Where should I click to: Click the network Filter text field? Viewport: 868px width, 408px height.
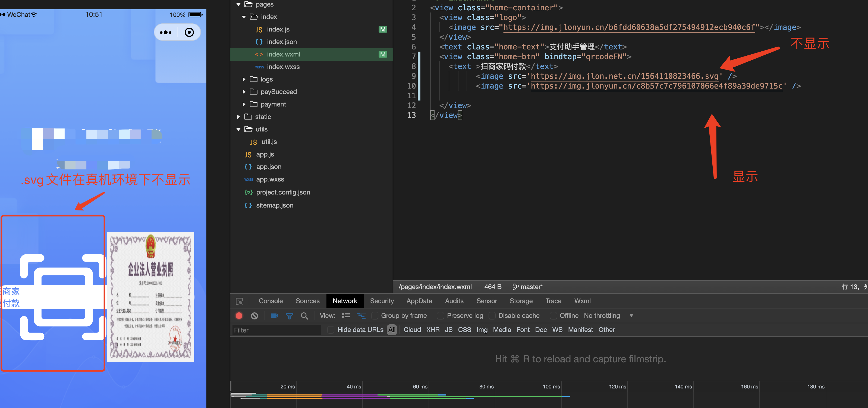(276, 330)
